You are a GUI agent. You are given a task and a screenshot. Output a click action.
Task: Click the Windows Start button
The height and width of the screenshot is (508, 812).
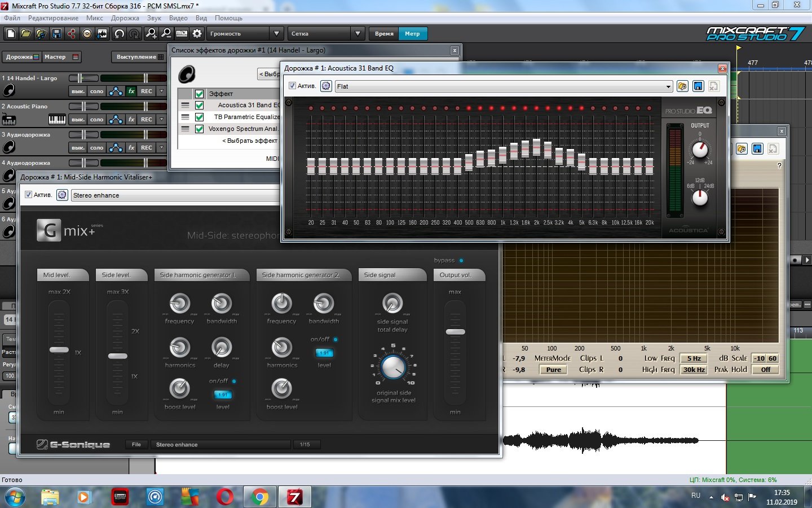tap(14, 497)
